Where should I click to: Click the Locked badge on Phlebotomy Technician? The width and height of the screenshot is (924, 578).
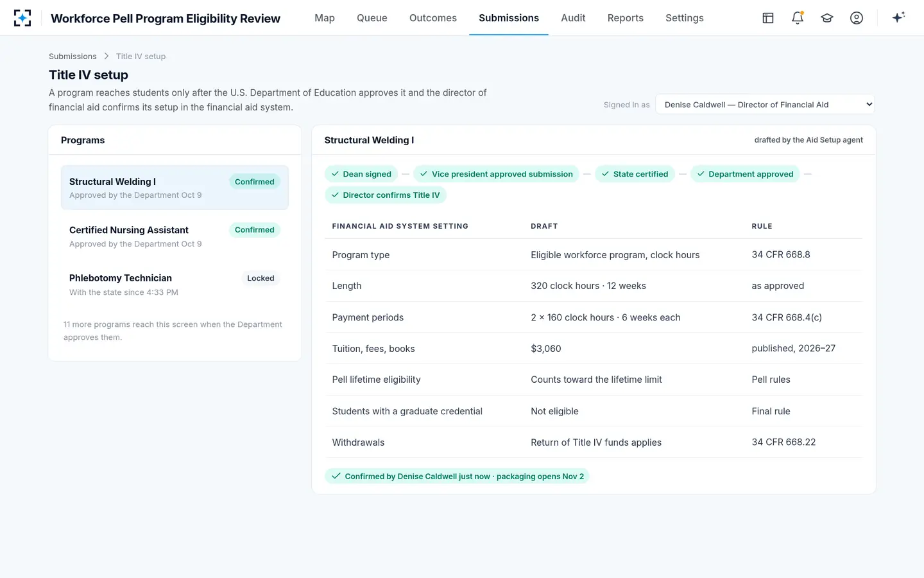(x=261, y=278)
